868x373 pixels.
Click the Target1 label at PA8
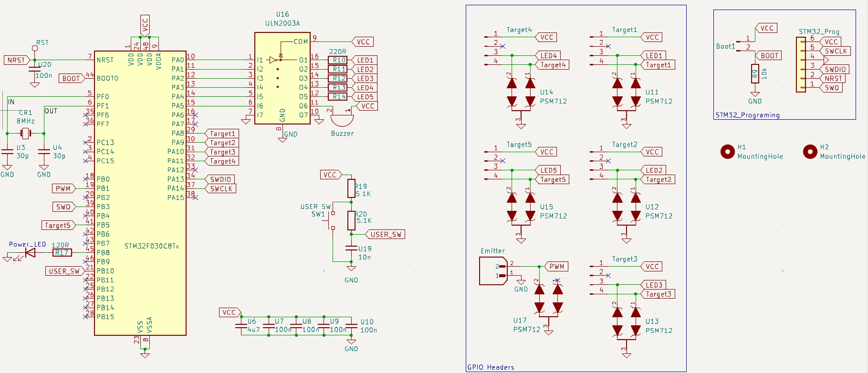pos(222,134)
